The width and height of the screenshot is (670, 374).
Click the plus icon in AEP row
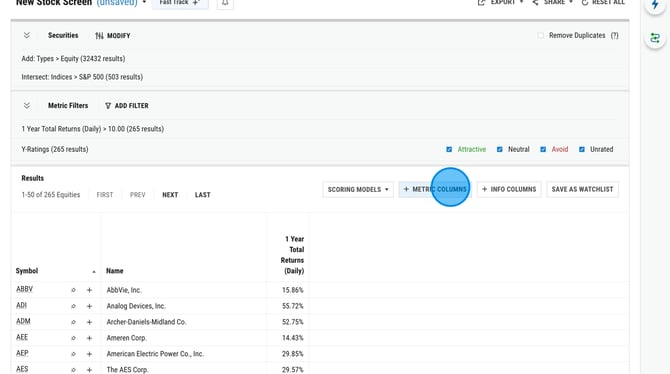tap(89, 354)
